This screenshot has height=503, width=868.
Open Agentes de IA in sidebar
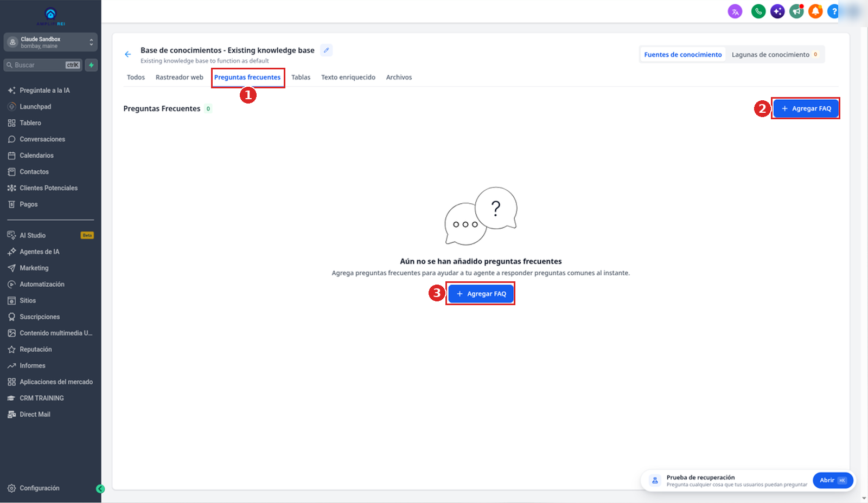[40, 252]
